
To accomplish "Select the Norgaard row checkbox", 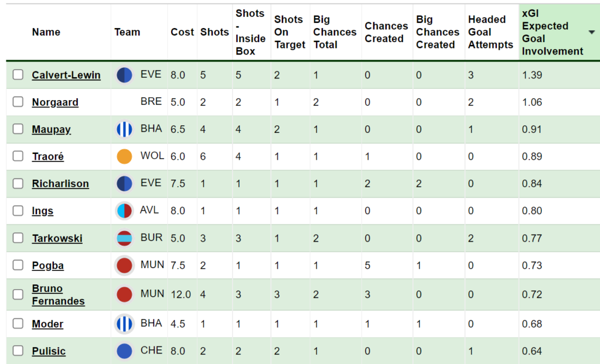I will (x=19, y=102).
